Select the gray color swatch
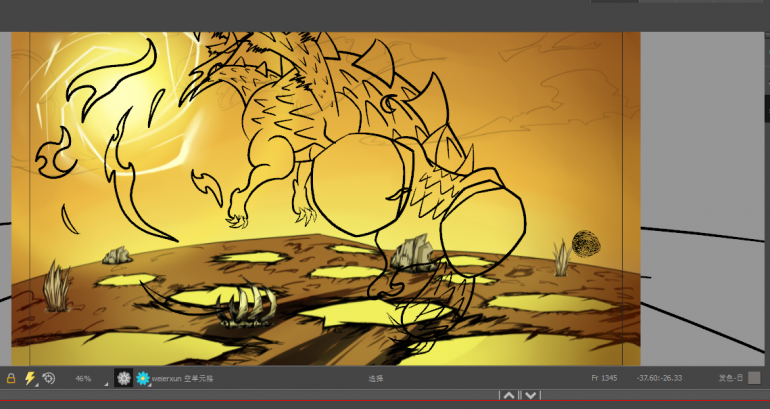 point(754,378)
